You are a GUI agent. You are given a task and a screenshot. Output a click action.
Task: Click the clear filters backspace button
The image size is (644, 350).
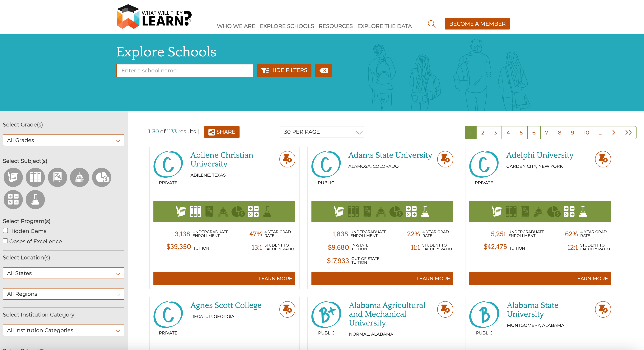click(323, 70)
